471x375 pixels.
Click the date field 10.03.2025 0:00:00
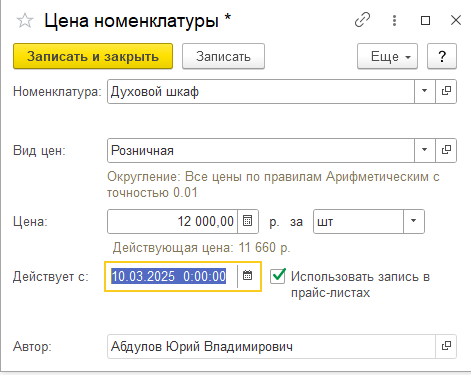[171, 276]
